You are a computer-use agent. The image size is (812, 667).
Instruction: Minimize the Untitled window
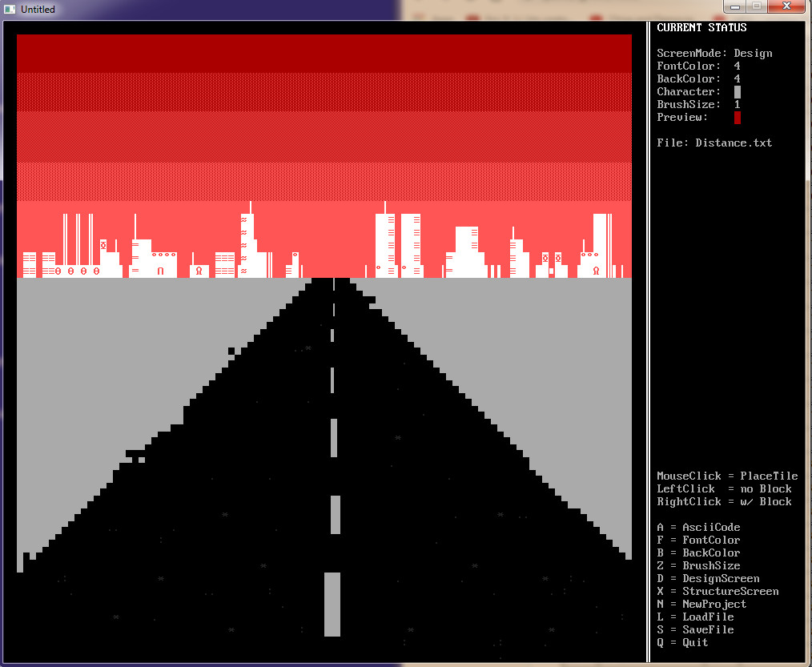pyautogui.click(x=735, y=6)
